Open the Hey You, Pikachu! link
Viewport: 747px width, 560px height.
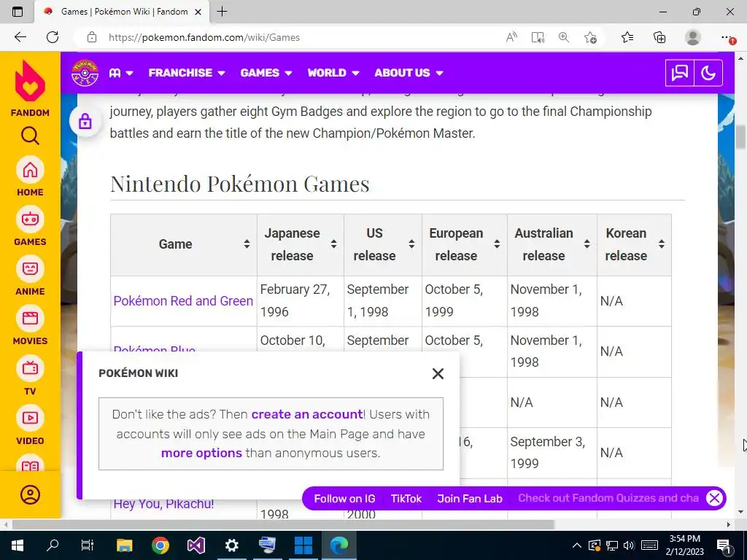[x=163, y=503]
